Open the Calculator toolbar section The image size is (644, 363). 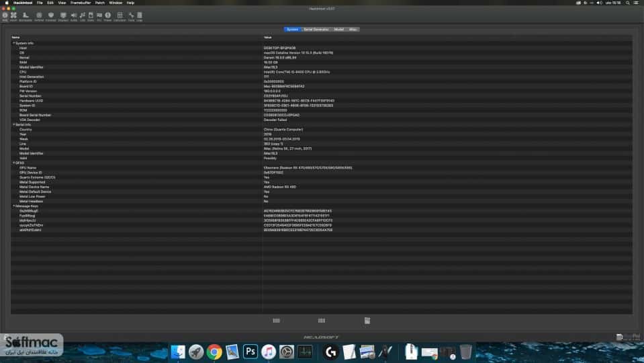[120, 16]
